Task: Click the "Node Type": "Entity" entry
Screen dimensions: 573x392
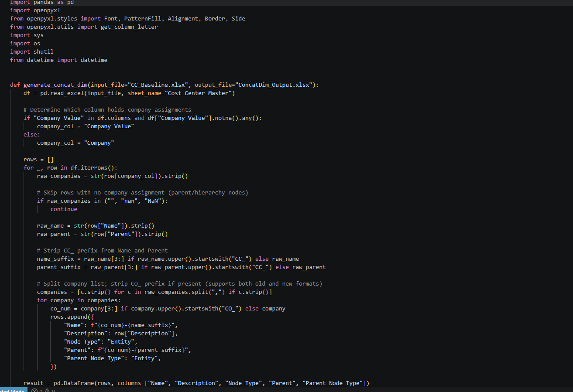Action: click(101, 342)
